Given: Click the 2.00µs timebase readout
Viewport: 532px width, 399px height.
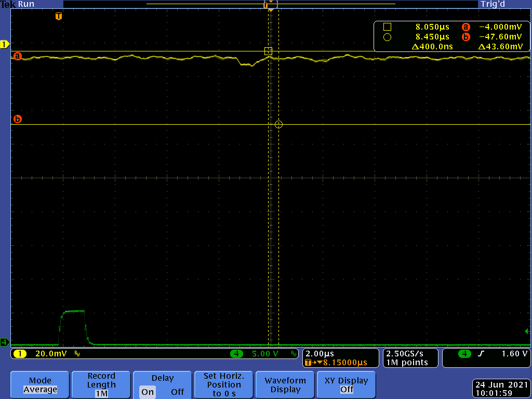Looking at the screenshot, I should (320, 354).
